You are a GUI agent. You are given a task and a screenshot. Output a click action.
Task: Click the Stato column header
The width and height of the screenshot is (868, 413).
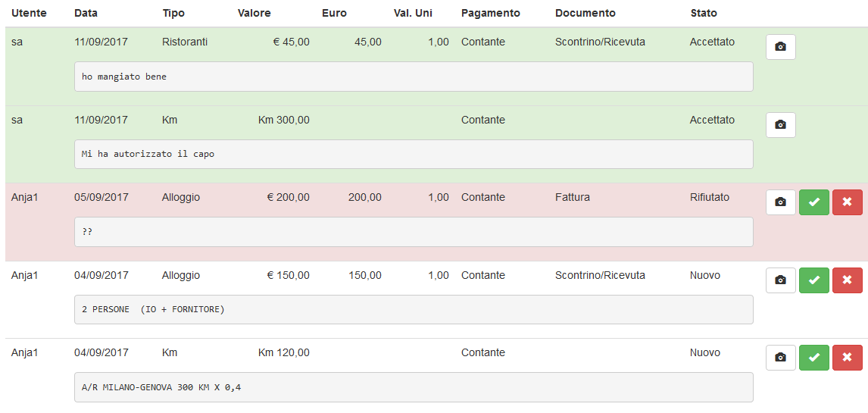click(x=704, y=13)
